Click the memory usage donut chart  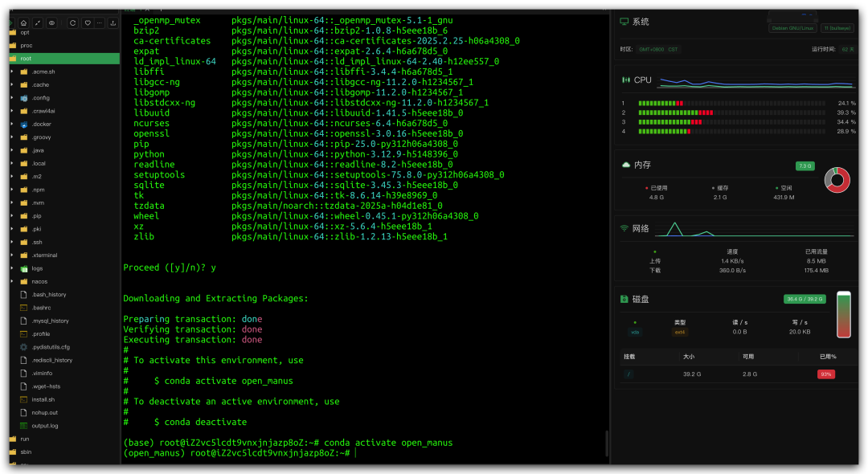[837, 180]
